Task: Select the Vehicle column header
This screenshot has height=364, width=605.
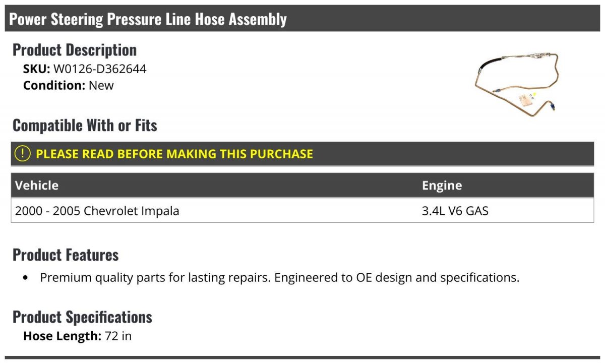Action: click(37, 185)
